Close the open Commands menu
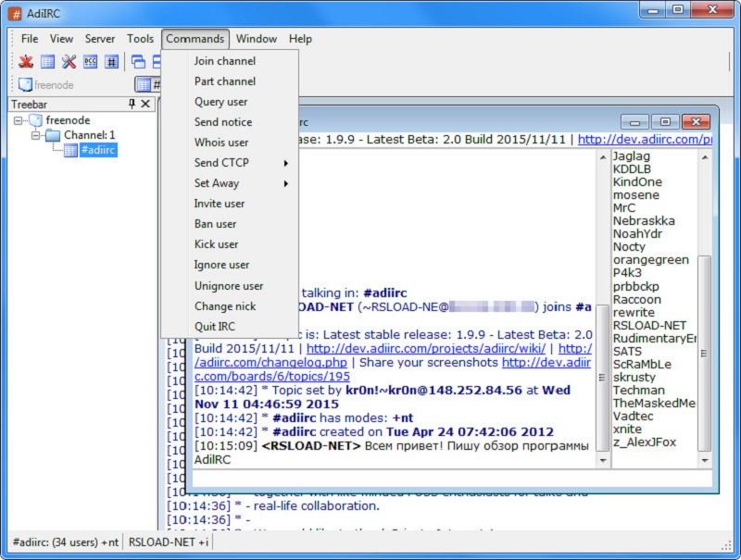741x560 pixels. (195, 39)
